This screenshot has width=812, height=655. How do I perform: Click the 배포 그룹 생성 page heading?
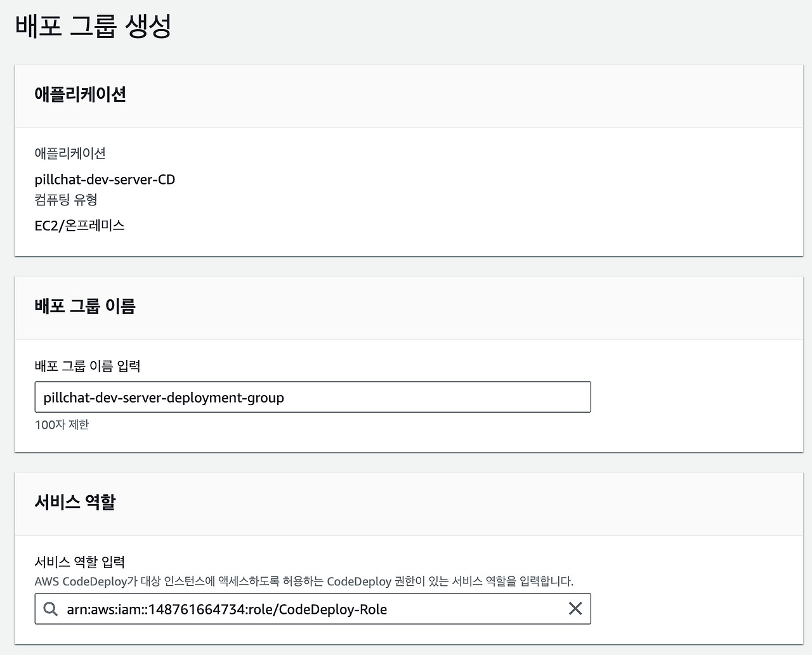(x=93, y=26)
